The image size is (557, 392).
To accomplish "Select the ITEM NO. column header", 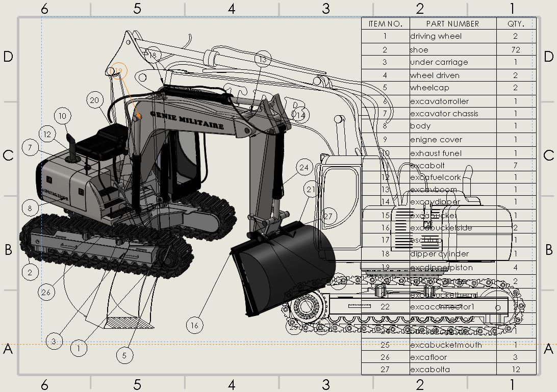I will click(x=386, y=24).
